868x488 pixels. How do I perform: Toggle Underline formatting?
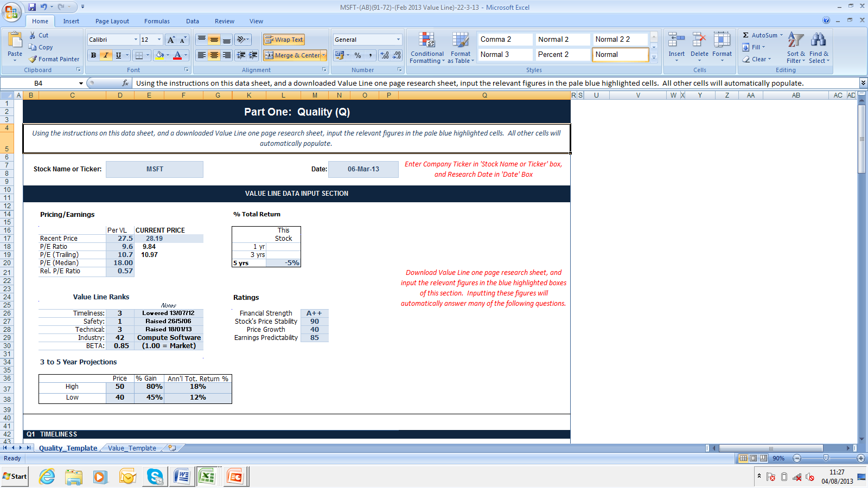(118, 55)
